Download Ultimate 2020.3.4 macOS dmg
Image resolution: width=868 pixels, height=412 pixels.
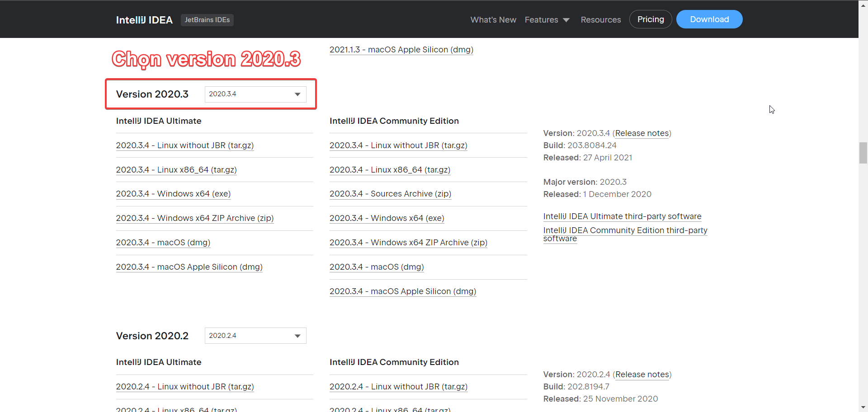[x=163, y=243]
